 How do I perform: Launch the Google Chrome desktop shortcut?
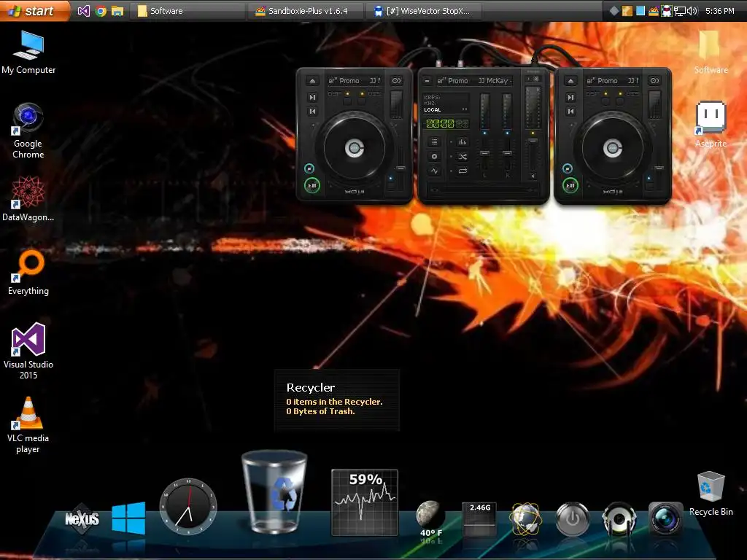coord(28,131)
